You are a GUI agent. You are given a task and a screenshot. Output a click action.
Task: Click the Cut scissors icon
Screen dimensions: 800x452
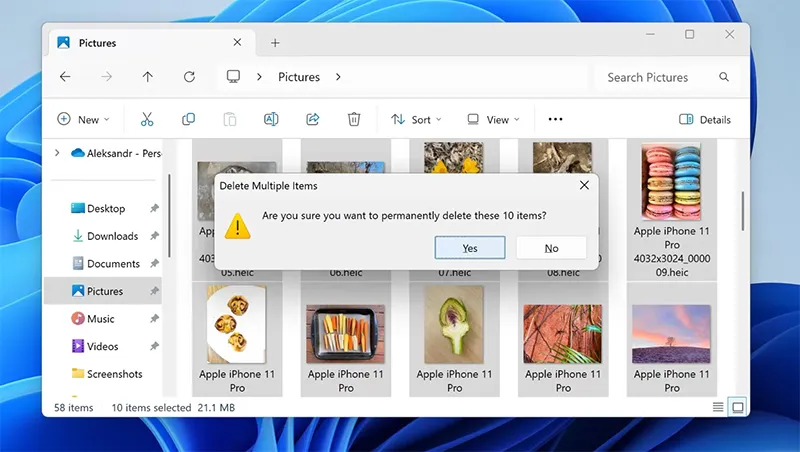(147, 119)
